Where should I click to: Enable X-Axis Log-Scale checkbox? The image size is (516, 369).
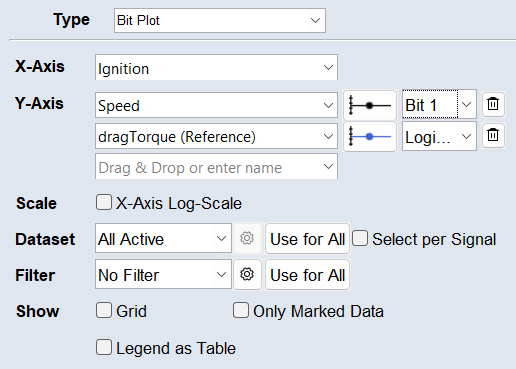pyautogui.click(x=104, y=202)
